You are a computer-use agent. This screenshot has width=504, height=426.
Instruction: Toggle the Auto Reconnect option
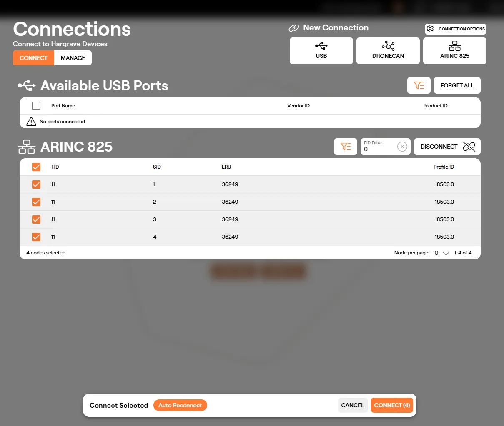pyautogui.click(x=180, y=405)
